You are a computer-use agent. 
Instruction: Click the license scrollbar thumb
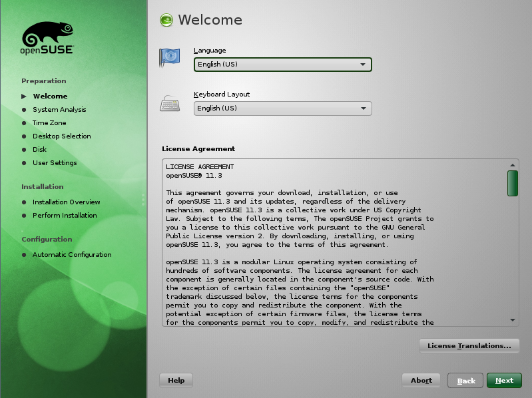[512, 184]
